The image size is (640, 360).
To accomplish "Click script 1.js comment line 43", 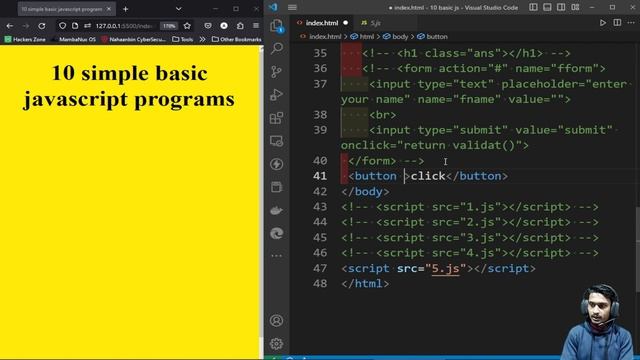I will click(470, 207).
